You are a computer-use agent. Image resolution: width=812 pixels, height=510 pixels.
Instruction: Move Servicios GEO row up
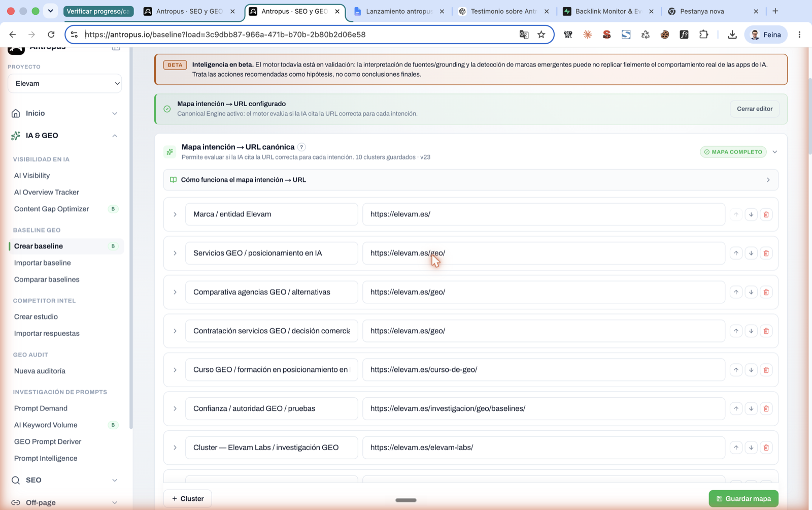[736, 253]
